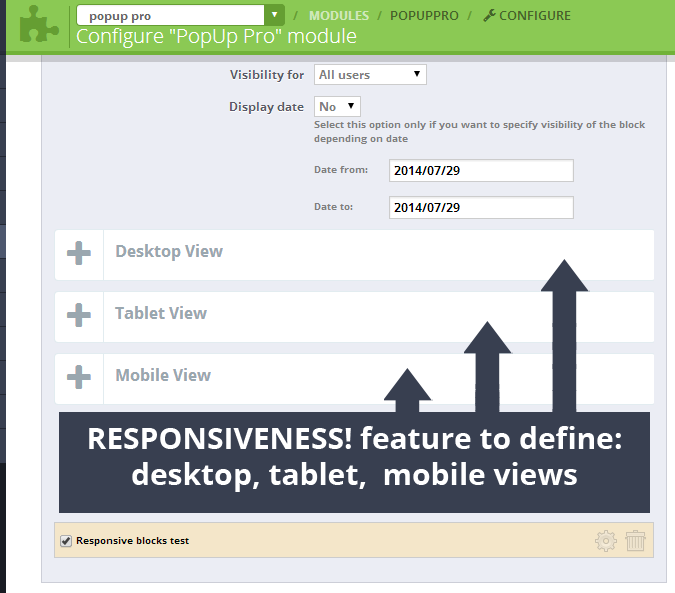675x593 pixels.
Task: Click the CONFIGURE breadcrumb link
Action: click(535, 15)
